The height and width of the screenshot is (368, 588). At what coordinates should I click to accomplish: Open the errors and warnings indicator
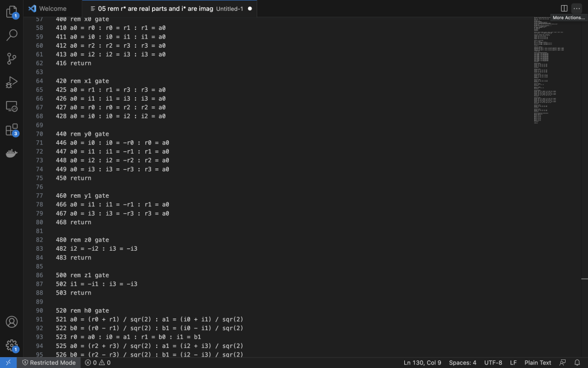point(98,363)
